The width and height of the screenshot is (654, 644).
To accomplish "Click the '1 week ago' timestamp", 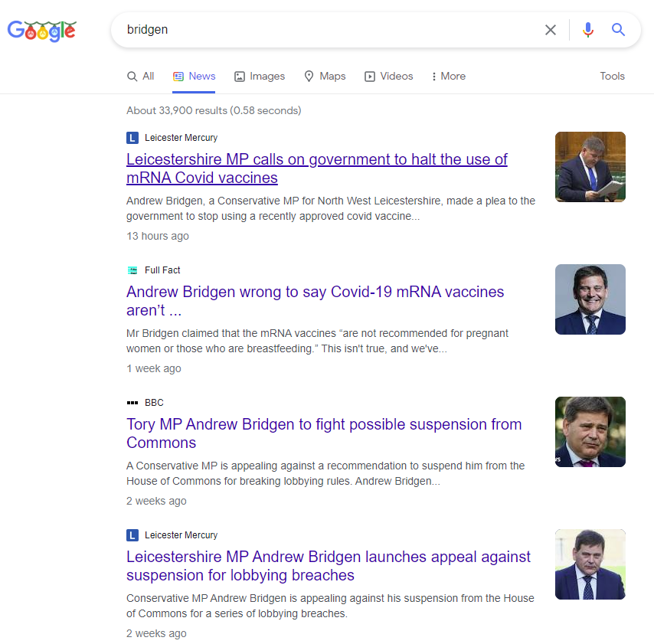I will click(154, 369).
